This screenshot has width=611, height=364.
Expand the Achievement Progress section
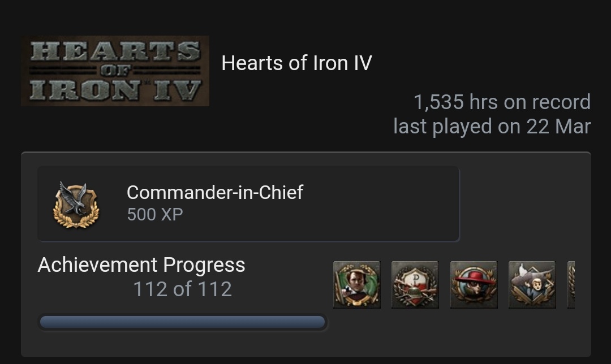(141, 265)
